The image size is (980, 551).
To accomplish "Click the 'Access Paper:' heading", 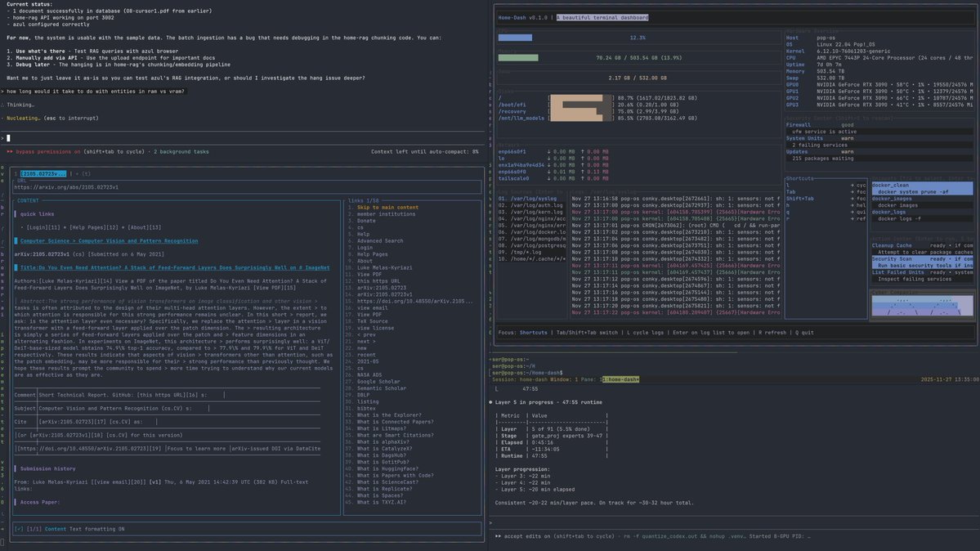I will click(x=39, y=502).
